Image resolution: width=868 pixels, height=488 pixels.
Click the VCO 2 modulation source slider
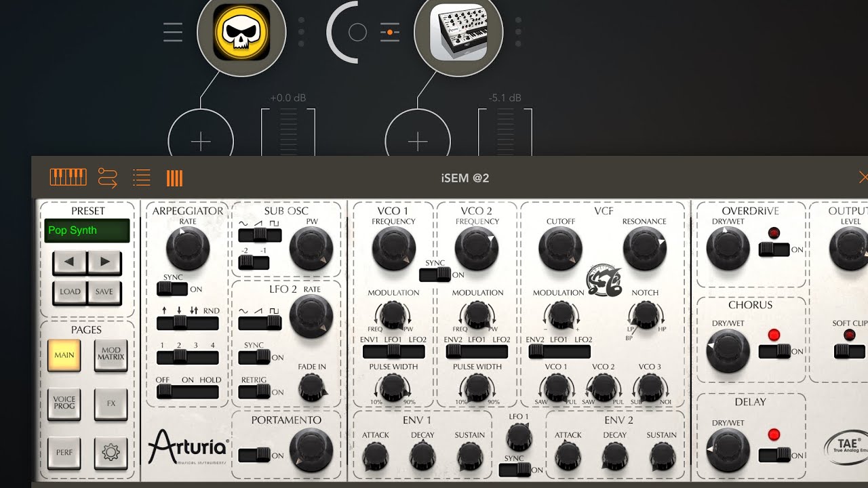click(477, 352)
